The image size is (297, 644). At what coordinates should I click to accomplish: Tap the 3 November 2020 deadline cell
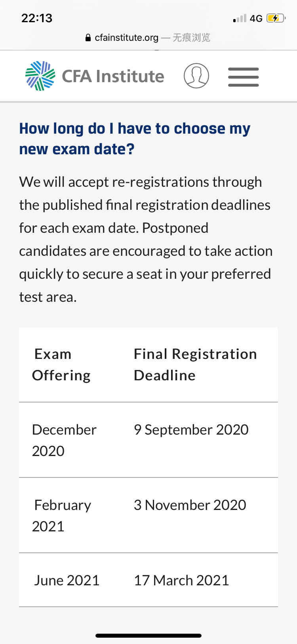coord(190,505)
